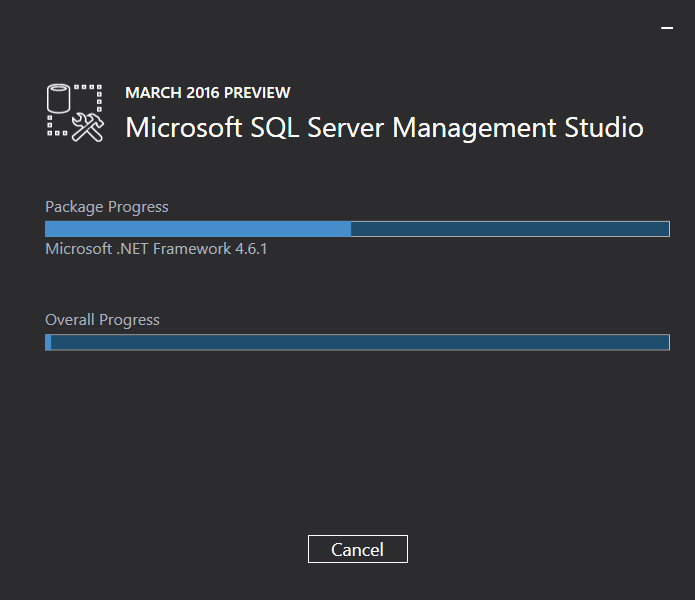This screenshot has height=600, width=695.
Task: Click the Package Progress bar
Action: pos(357,229)
